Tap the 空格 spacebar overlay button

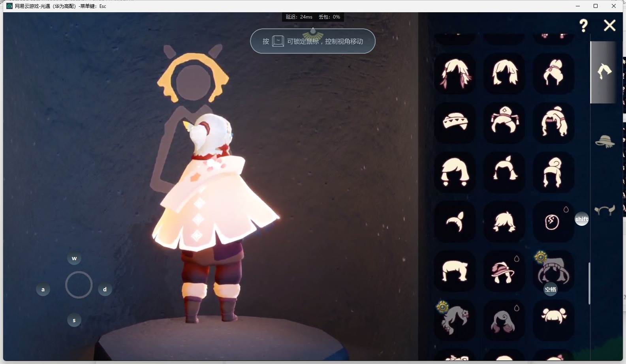tap(551, 289)
